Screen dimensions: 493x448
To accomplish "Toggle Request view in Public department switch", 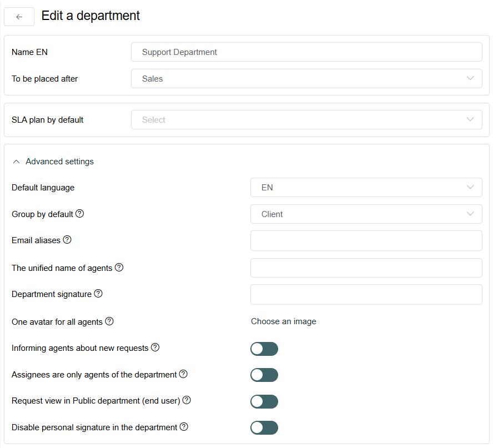I will [264, 401].
